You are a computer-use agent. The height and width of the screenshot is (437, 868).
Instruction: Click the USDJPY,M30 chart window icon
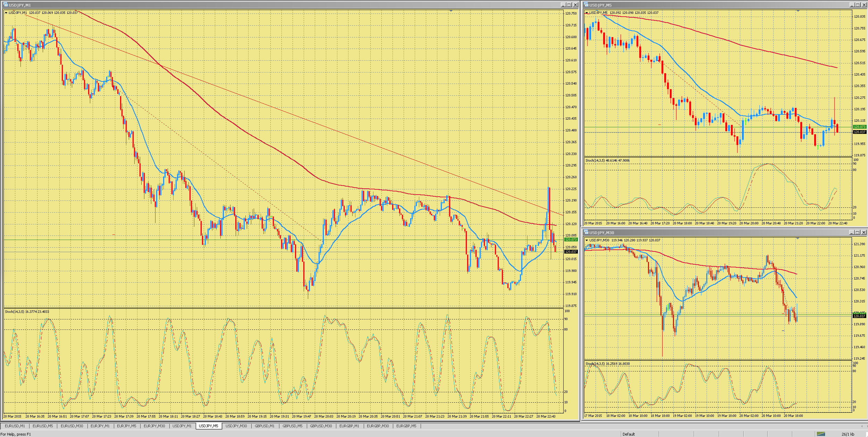(x=586, y=232)
